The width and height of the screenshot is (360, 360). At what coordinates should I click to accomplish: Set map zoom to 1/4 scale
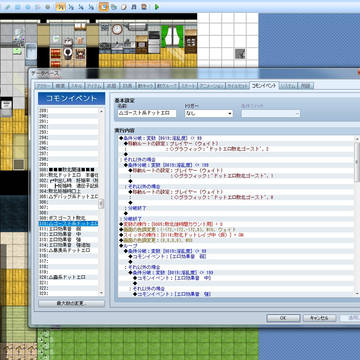point(81,7)
